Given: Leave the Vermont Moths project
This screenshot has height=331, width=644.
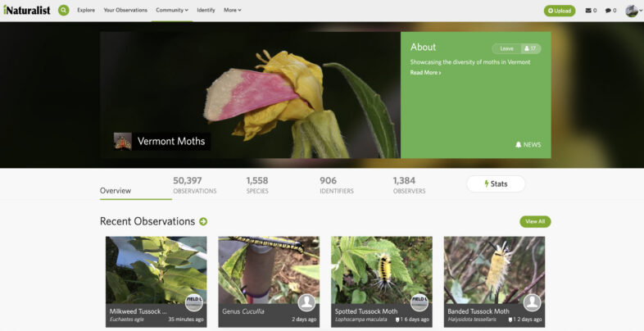Looking at the screenshot, I should [506, 48].
